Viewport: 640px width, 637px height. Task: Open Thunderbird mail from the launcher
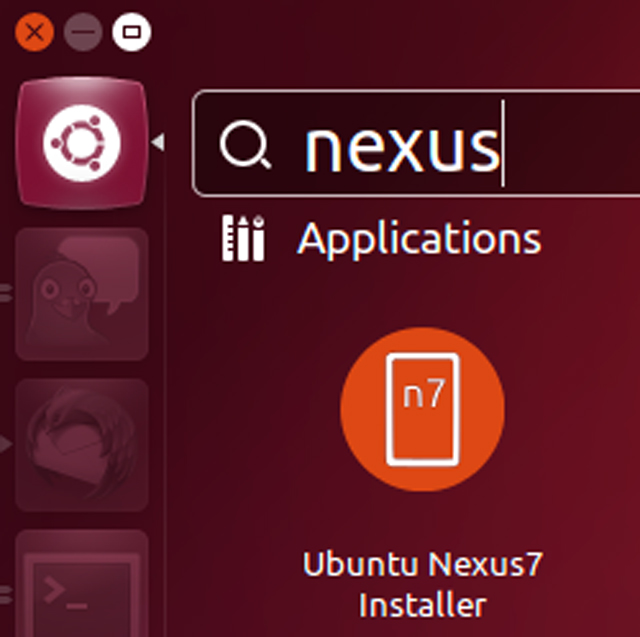[x=82, y=445]
